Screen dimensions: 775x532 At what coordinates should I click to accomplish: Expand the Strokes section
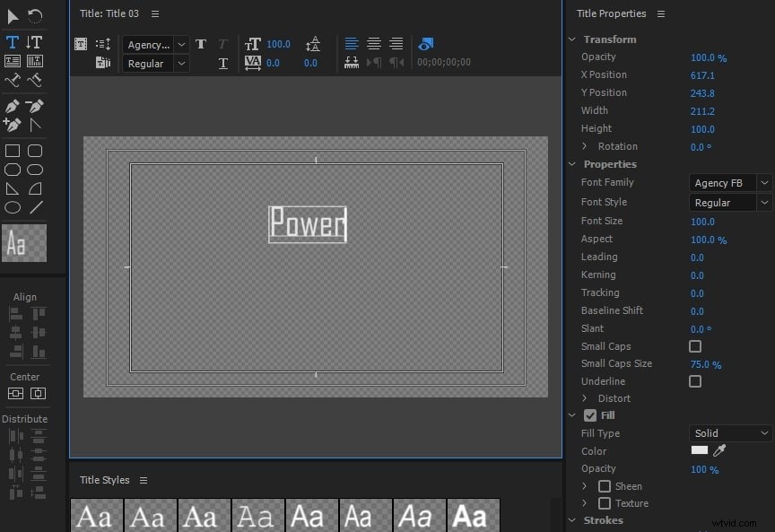pyautogui.click(x=572, y=519)
